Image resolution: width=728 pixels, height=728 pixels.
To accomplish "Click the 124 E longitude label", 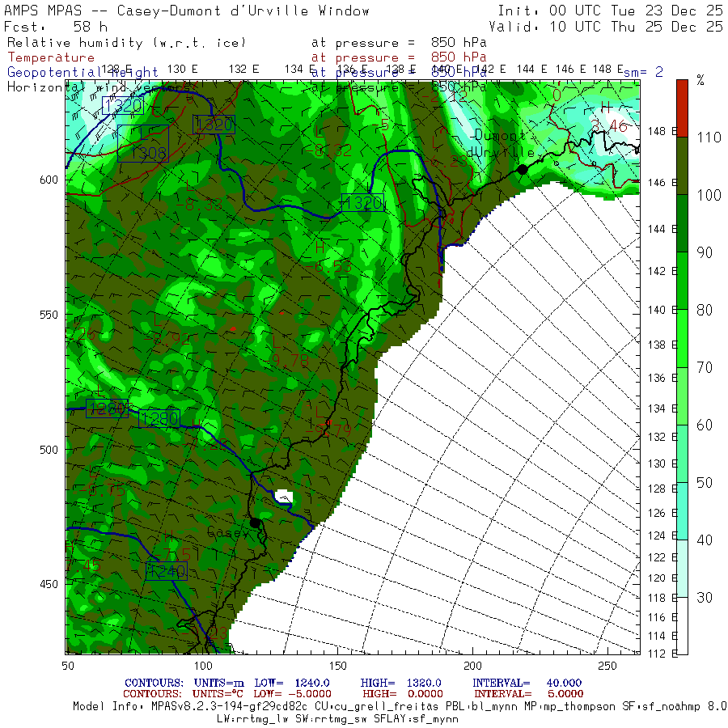I will 662,535.
